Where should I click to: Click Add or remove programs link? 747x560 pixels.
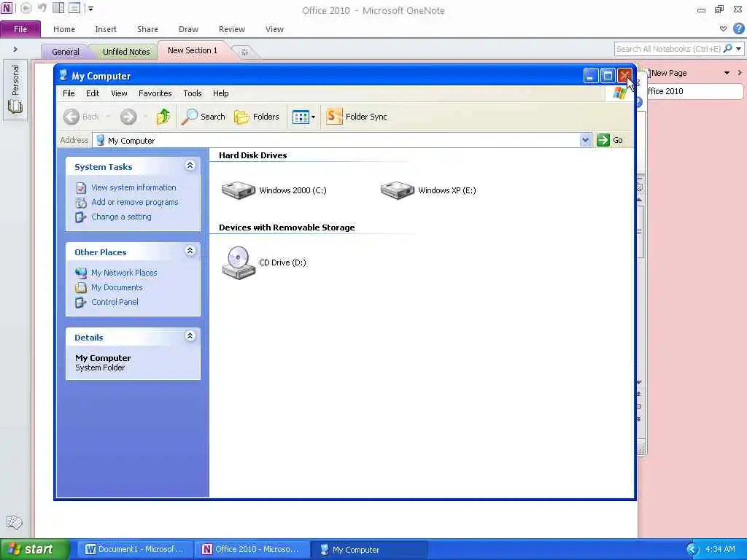[x=135, y=203]
